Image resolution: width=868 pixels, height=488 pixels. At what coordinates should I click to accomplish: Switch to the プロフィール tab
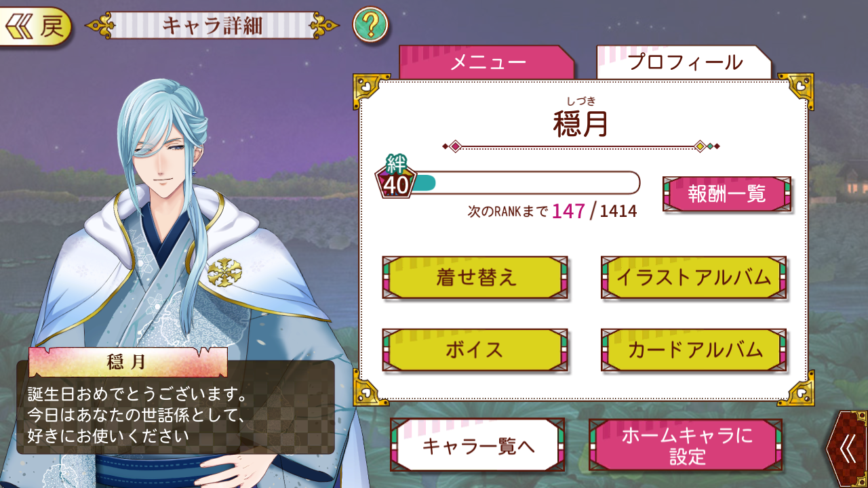pyautogui.click(x=684, y=63)
